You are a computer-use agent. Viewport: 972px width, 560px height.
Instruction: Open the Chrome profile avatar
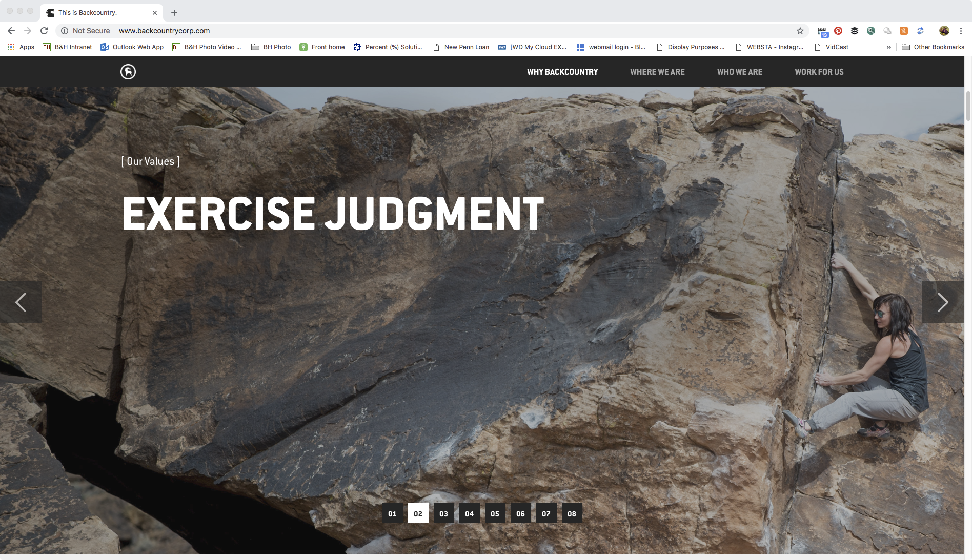click(944, 31)
